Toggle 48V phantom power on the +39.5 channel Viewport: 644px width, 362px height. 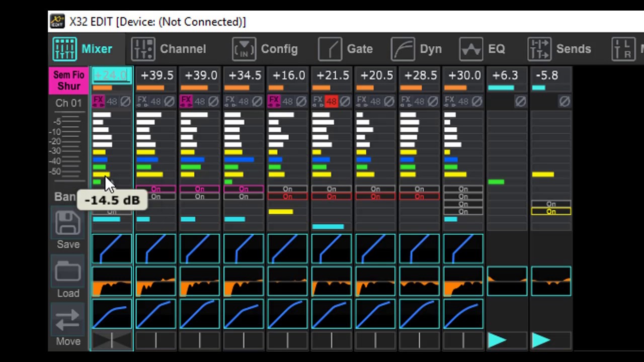(x=155, y=102)
